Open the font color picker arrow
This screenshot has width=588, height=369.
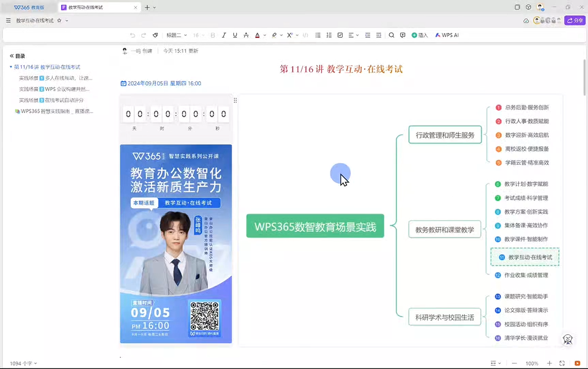click(x=264, y=35)
